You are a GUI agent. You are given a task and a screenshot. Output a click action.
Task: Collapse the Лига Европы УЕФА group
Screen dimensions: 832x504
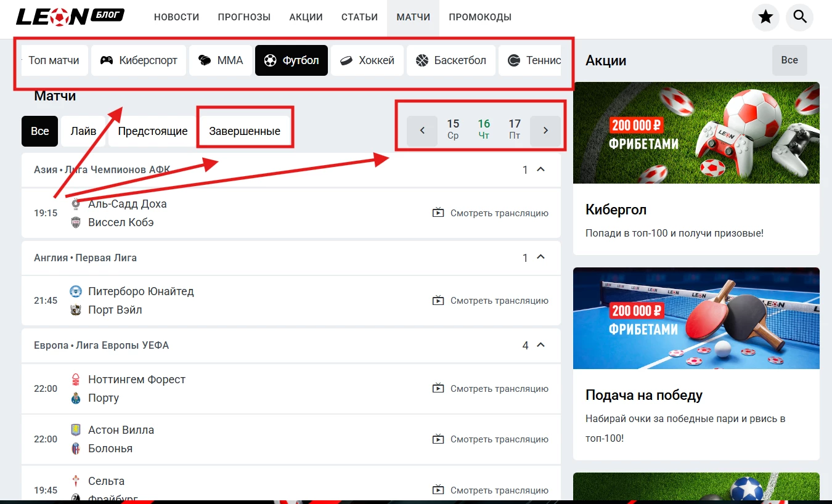point(540,345)
